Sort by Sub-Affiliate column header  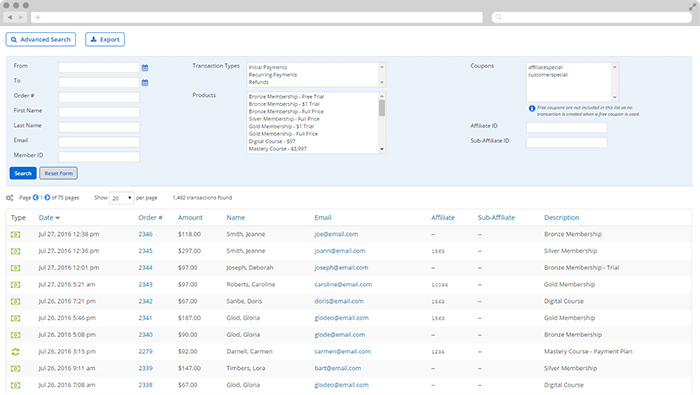tap(496, 217)
